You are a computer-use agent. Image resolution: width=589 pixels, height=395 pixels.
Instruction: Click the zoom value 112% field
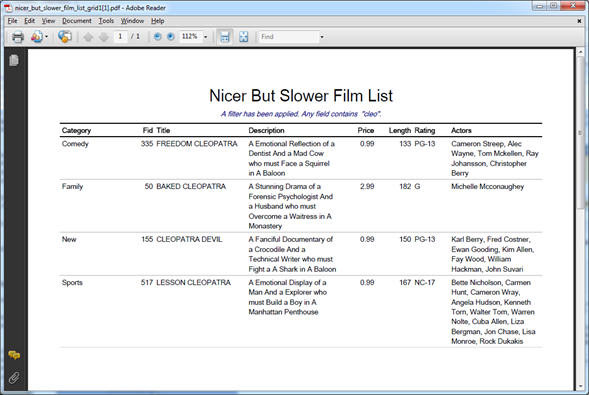point(191,36)
